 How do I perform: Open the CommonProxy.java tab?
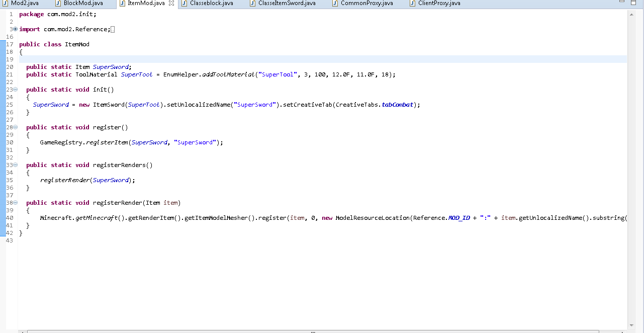(x=366, y=3)
